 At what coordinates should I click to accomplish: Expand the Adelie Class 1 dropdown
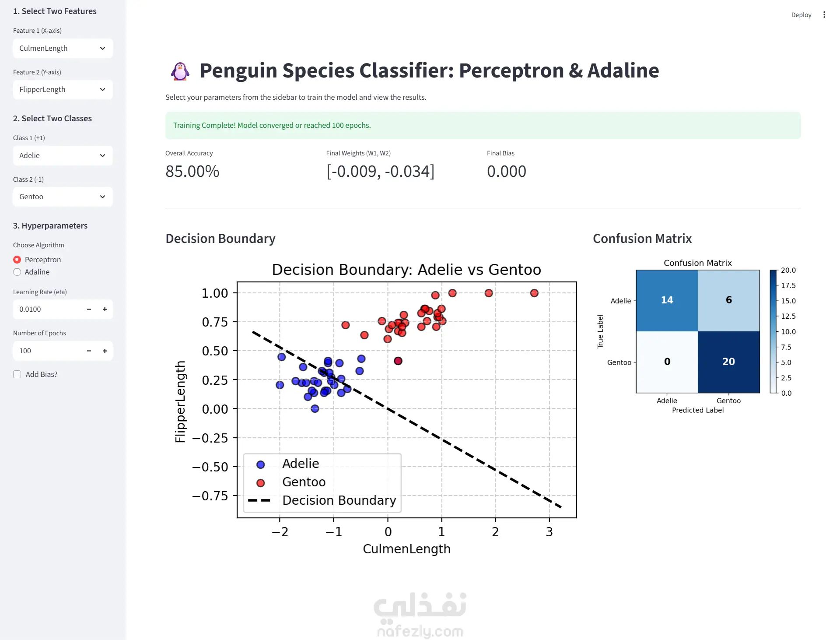(x=63, y=155)
